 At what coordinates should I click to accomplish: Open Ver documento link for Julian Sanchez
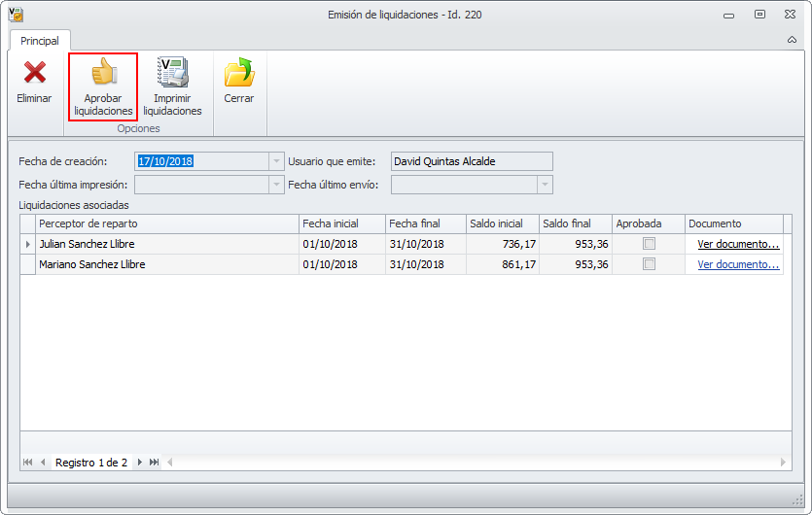click(x=738, y=244)
